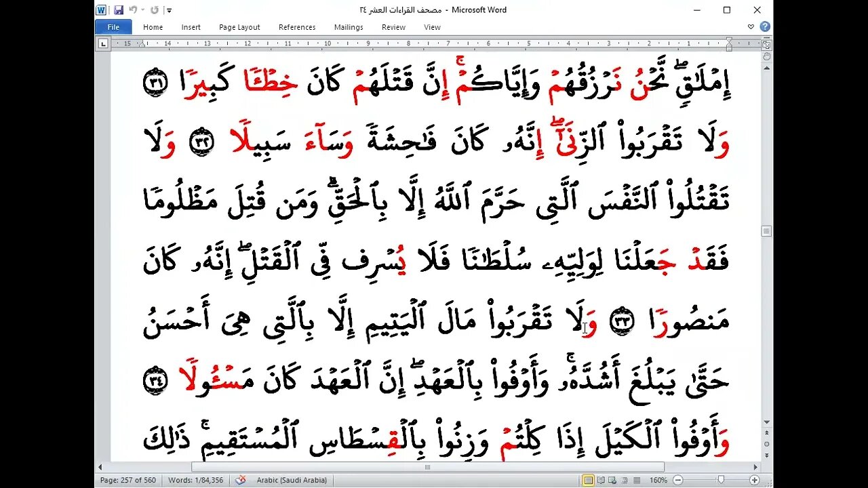868x488 pixels.
Task: Click the tab stop selector on ruler
Action: coord(103,44)
